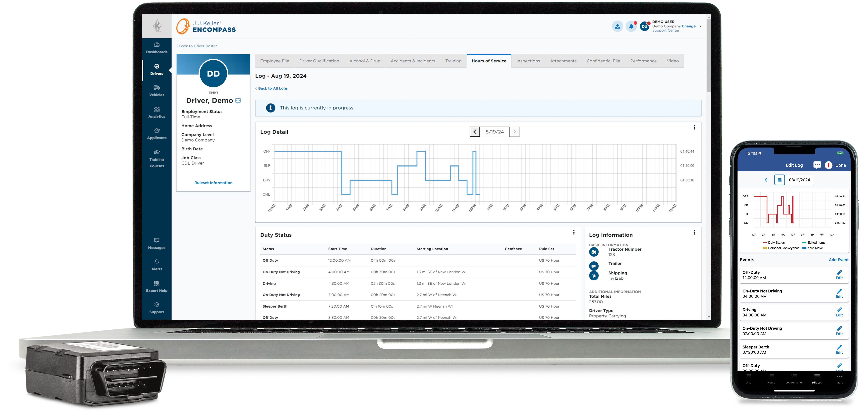Switch to the Inspections tab
This screenshot has height=415, width=868.
coord(528,61)
